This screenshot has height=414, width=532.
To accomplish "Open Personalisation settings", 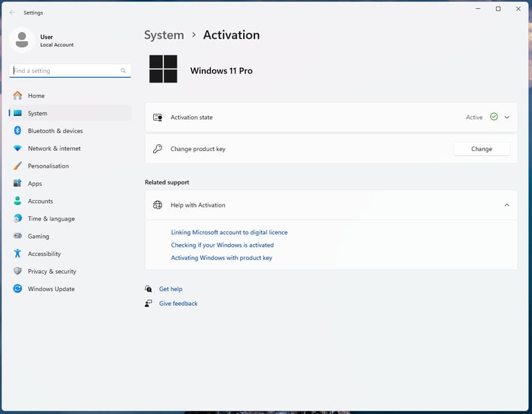I will click(70, 166).
